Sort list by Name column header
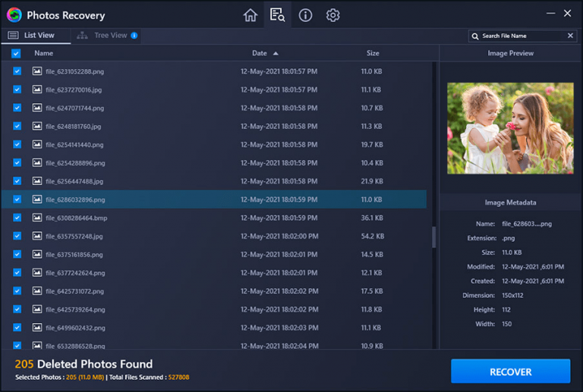 click(43, 53)
